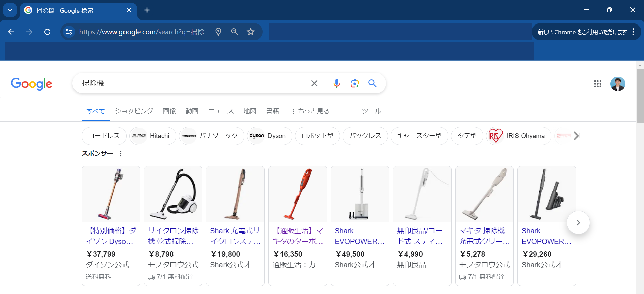Open the Google account profile picture

pos(618,84)
